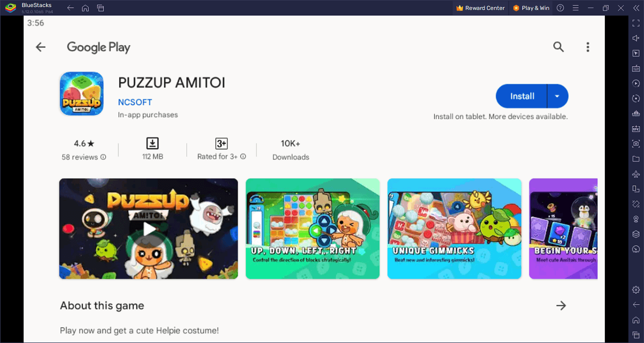The width and height of the screenshot is (644, 343).
Task: View the 4.6 star rating
Action: click(84, 143)
